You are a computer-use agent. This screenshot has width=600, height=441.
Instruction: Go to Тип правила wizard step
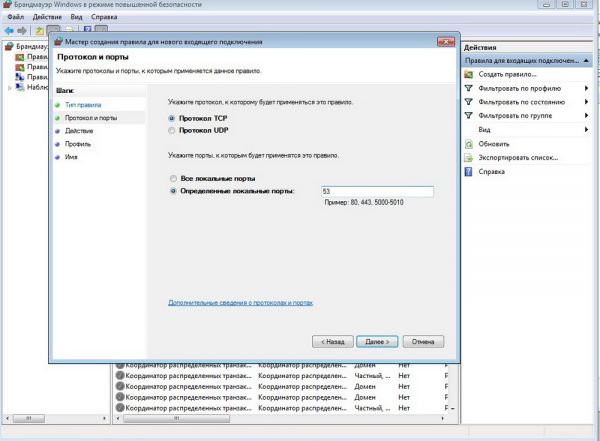83,105
